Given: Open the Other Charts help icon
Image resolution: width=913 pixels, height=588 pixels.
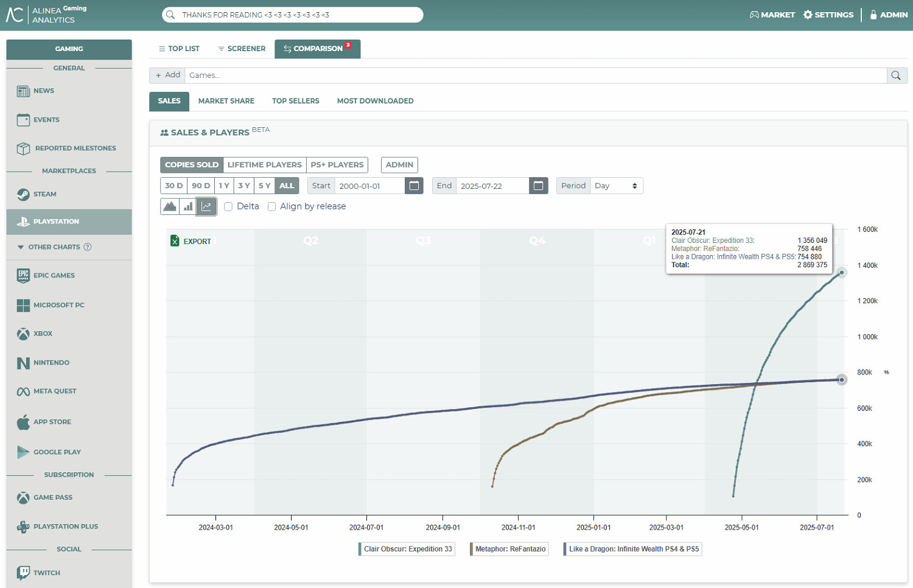Looking at the screenshot, I should point(88,247).
